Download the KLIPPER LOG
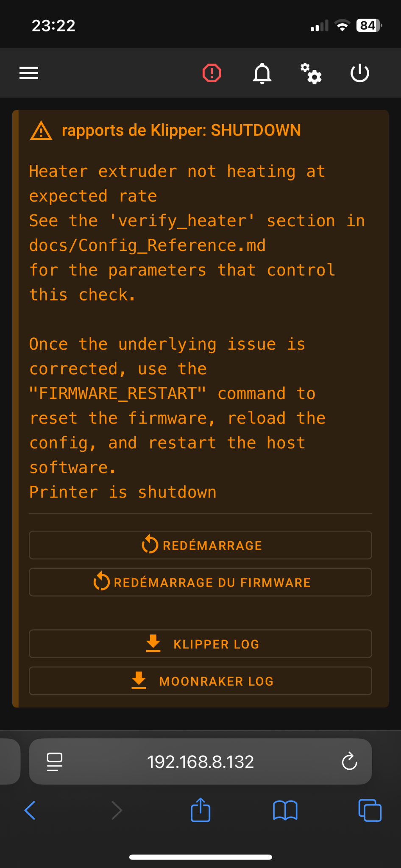The image size is (401, 868). coord(200,644)
